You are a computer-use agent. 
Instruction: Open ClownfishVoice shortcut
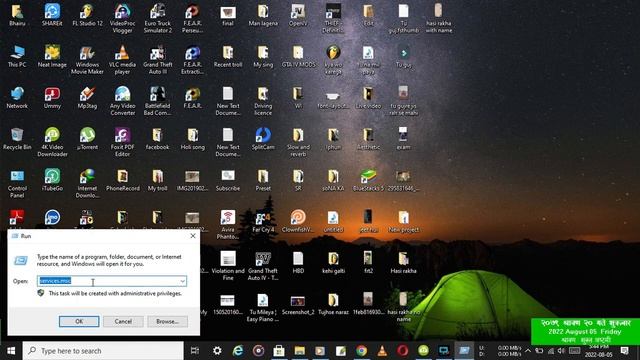[298, 221]
